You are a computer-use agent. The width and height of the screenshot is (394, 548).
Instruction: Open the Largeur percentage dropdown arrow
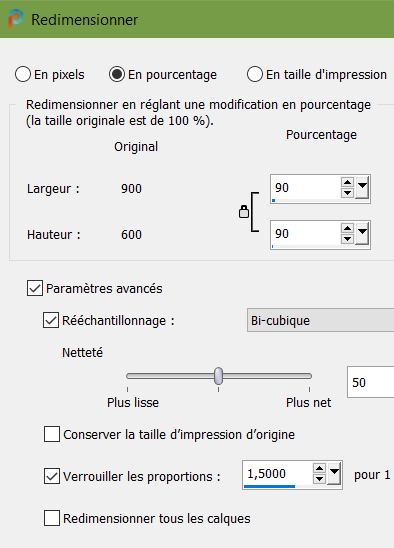pos(362,188)
